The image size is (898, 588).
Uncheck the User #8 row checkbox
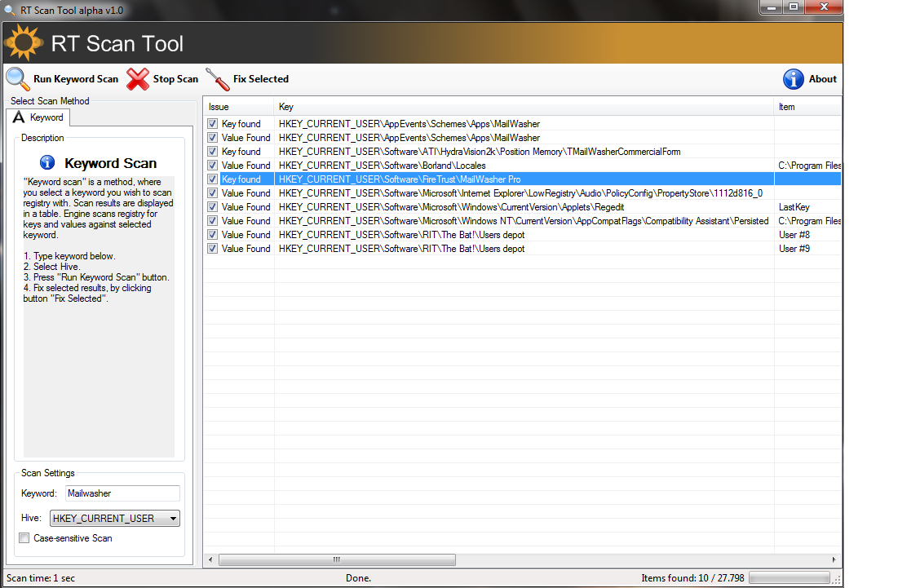coord(213,235)
